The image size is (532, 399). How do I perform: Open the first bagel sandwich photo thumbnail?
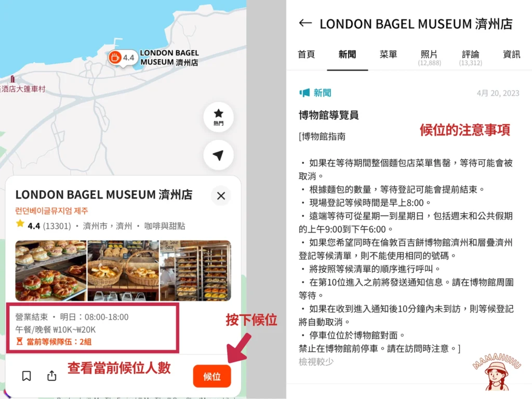click(x=50, y=270)
